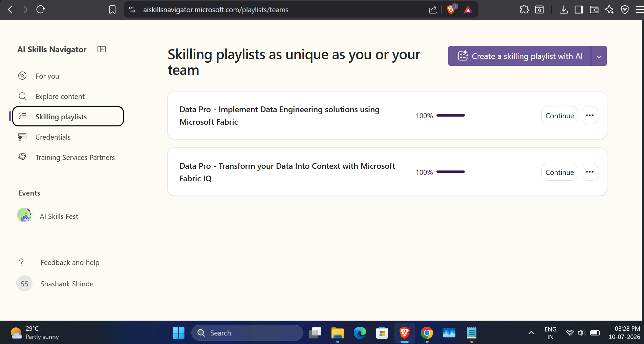
Task: Open site settings icon in address bar
Action: coord(132,9)
